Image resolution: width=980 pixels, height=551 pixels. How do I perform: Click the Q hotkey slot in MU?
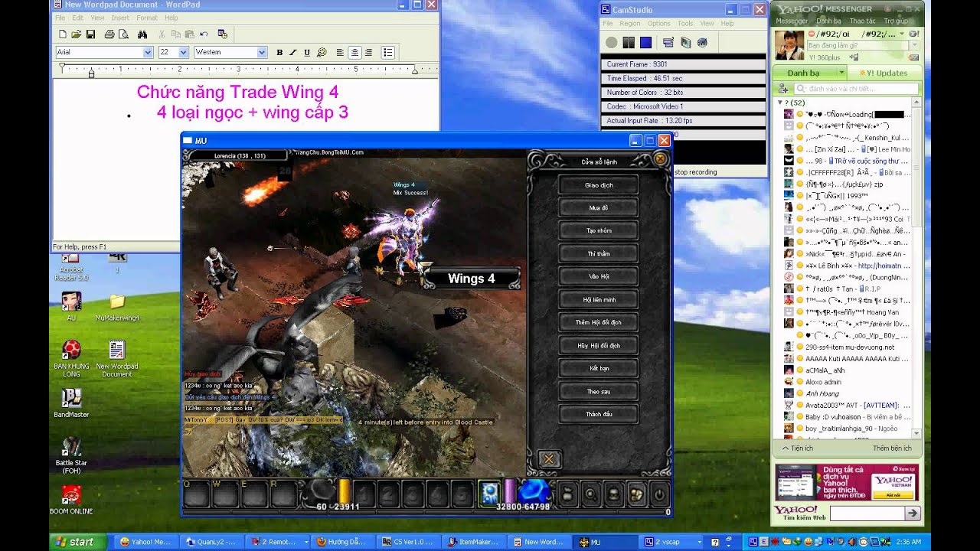click(x=195, y=494)
